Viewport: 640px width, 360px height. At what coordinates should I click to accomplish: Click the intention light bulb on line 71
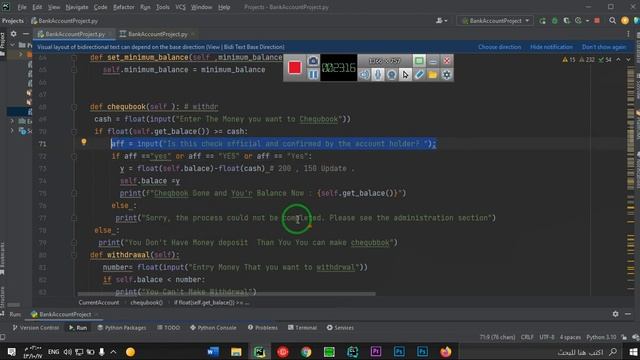pos(84,142)
